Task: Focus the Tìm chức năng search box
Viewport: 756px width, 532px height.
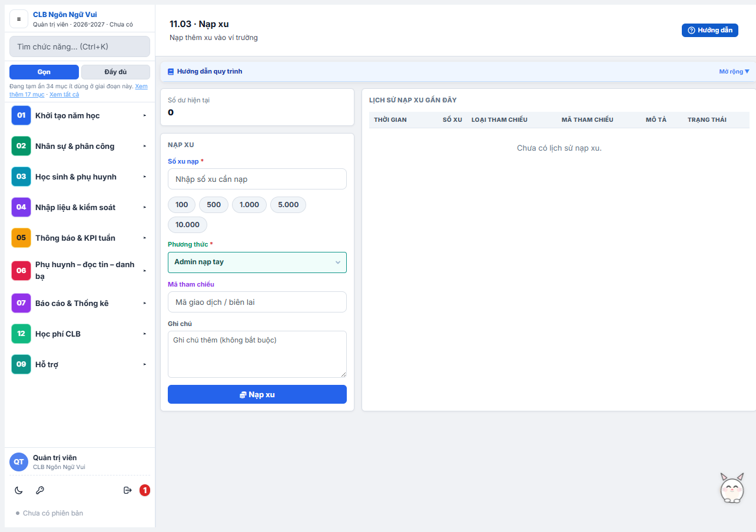Action: click(x=79, y=46)
